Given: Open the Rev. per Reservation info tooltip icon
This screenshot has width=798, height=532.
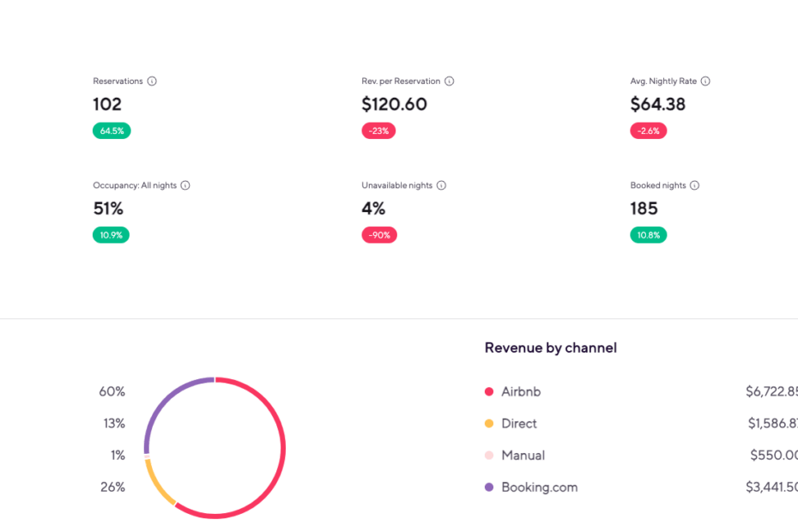Looking at the screenshot, I should pyautogui.click(x=450, y=82).
